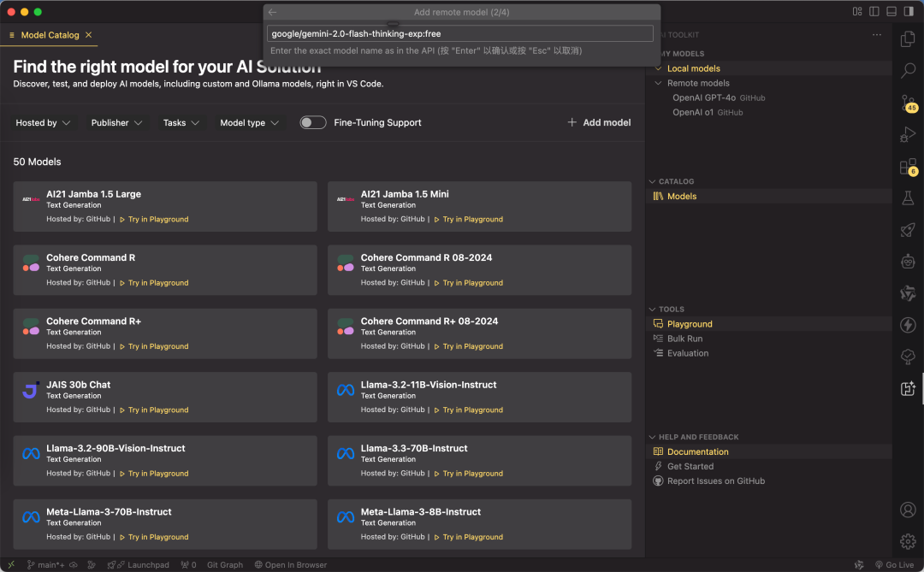This screenshot has width=924, height=572.
Task: Select Playground in the Tools section
Action: (690, 324)
